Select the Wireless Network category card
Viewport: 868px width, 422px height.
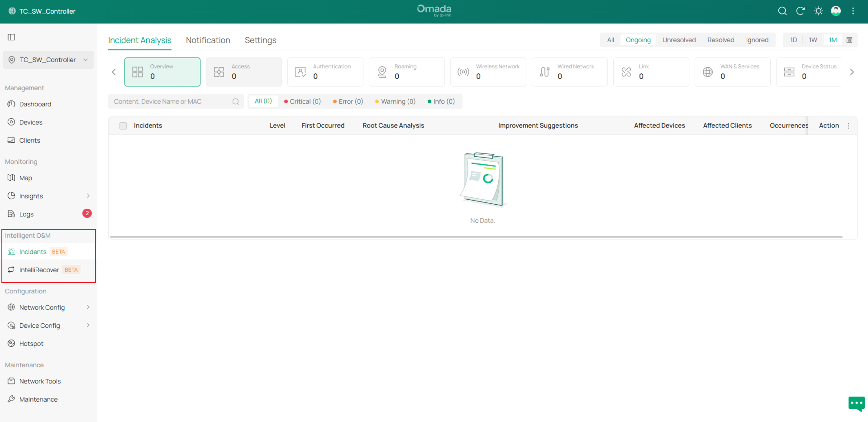(x=488, y=72)
